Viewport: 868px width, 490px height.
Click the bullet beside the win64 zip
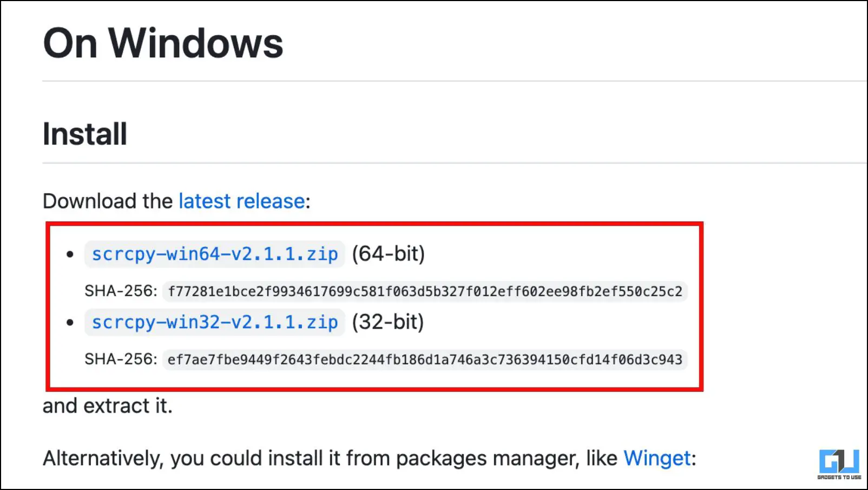pyautogui.click(x=70, y=254)
